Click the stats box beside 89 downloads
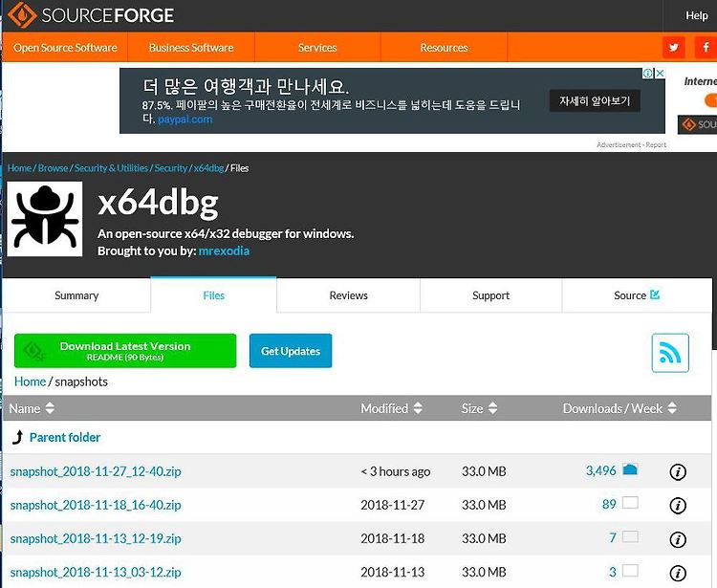The image size is (717, 588). click(x=630, y=503)
